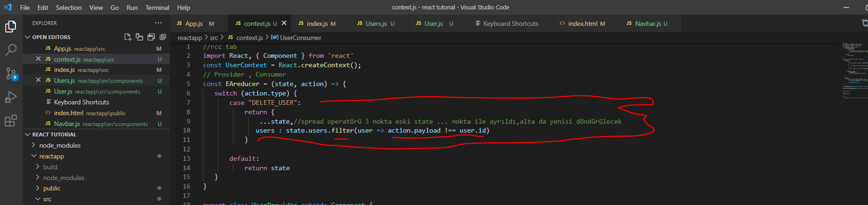Close the context.js editor tab
Viewport: 868px width, 205px height.
tap(284, 23)
